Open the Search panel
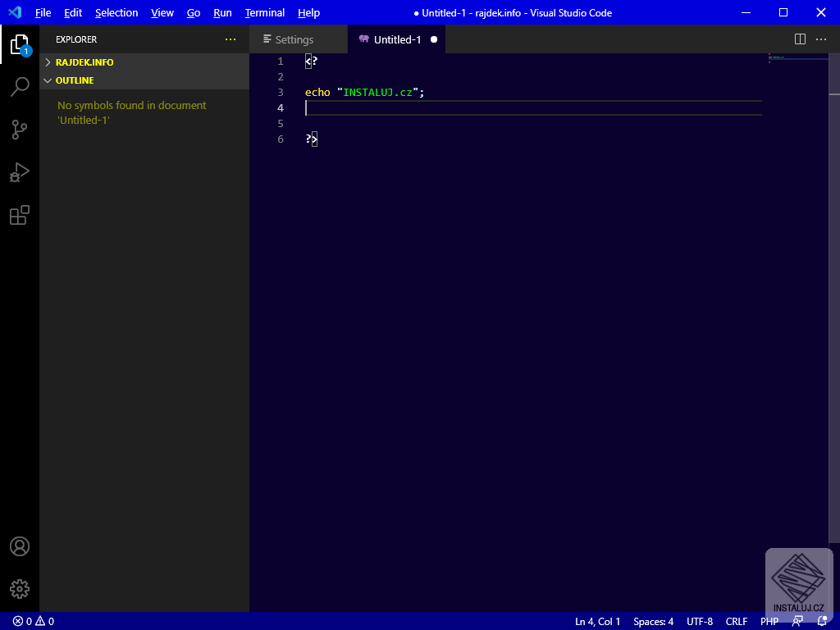Viewport: 840px width, 630px height. (x=20, y=87)
